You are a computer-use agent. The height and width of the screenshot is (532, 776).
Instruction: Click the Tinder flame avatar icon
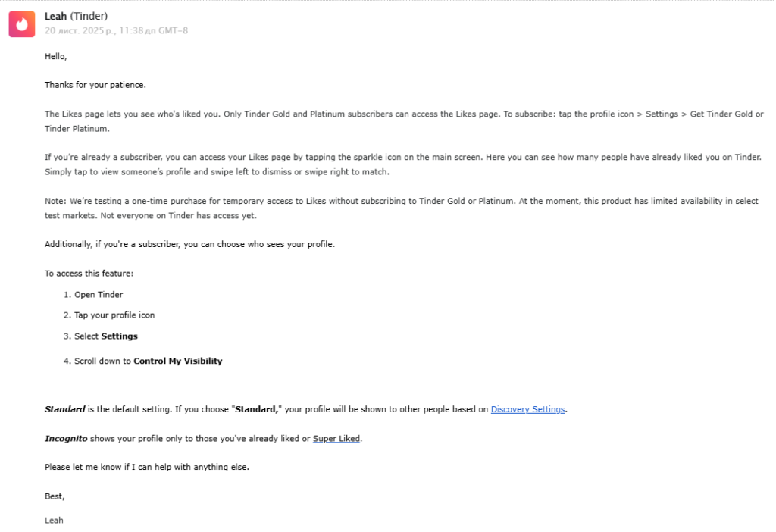[x=21, y=24]
